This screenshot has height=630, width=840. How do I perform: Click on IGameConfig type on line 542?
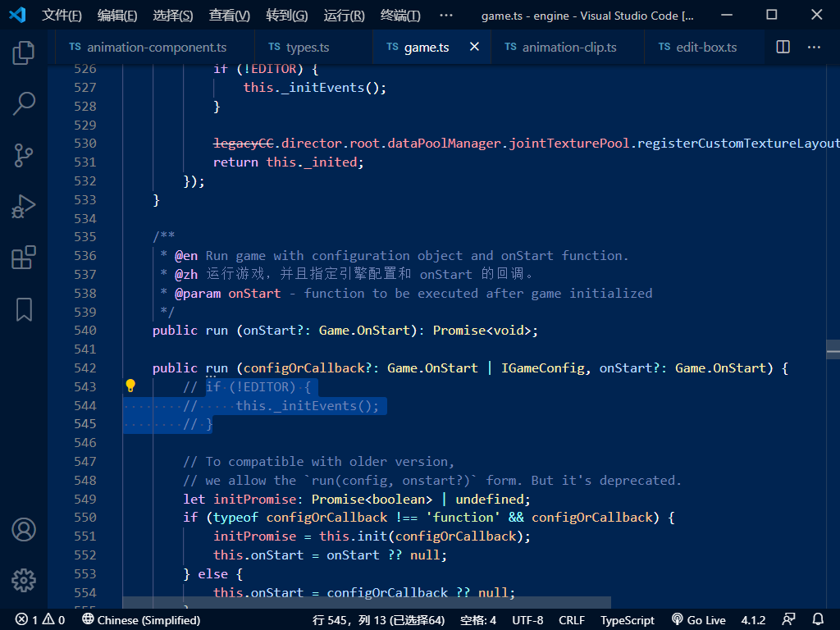[543, 368]
